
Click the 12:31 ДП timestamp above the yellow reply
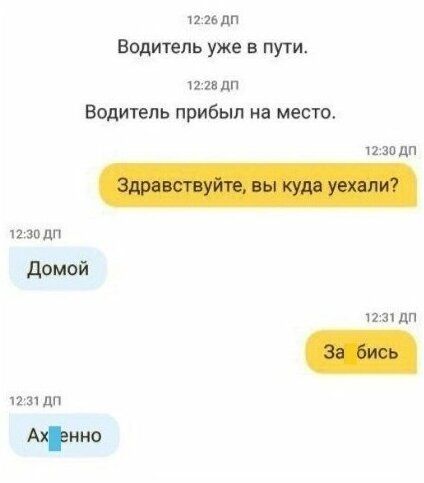pyautogui.click(x=391, y=318)
